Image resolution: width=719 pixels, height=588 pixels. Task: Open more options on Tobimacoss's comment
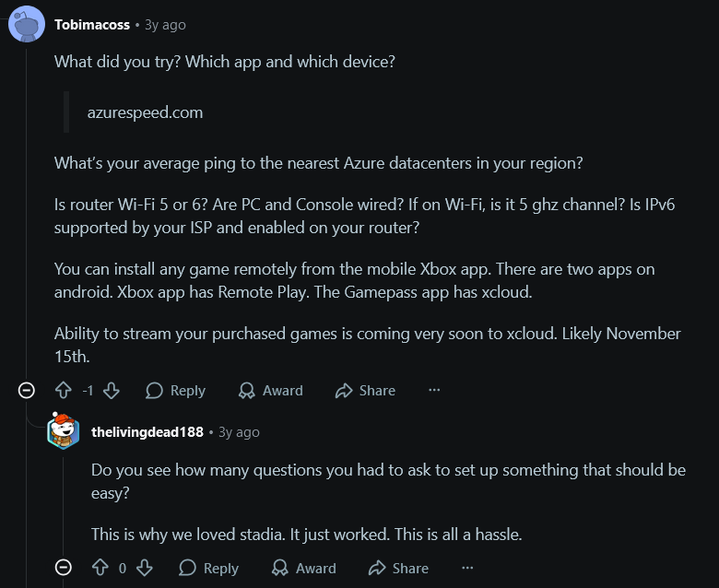(434, 391)
